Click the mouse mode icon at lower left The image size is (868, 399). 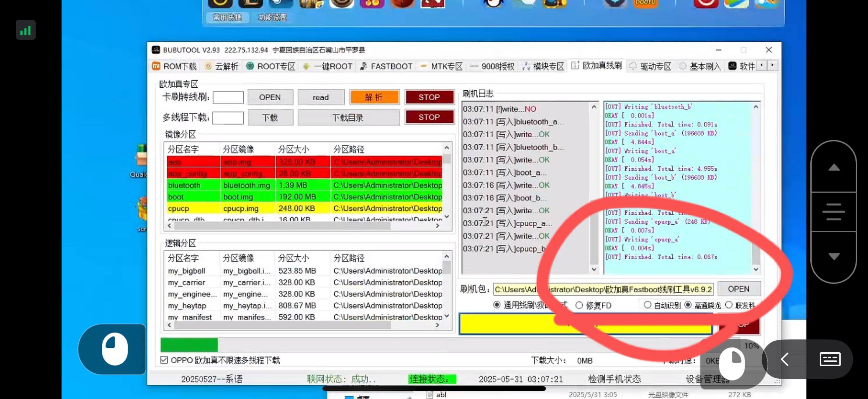click(114, 349)
